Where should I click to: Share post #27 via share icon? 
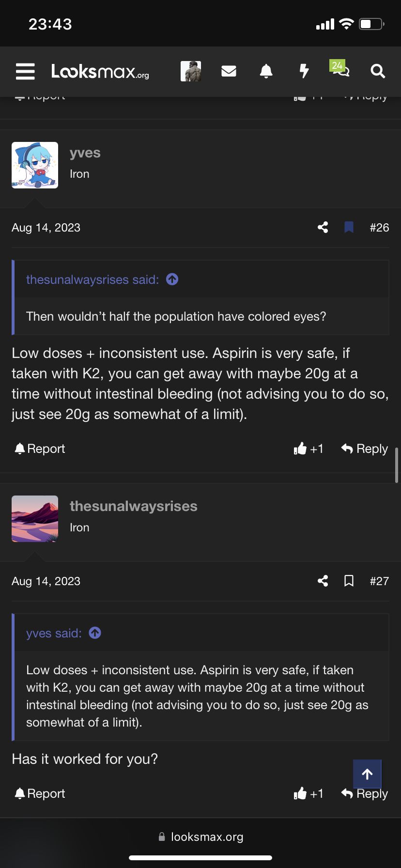tap(323, 581)
